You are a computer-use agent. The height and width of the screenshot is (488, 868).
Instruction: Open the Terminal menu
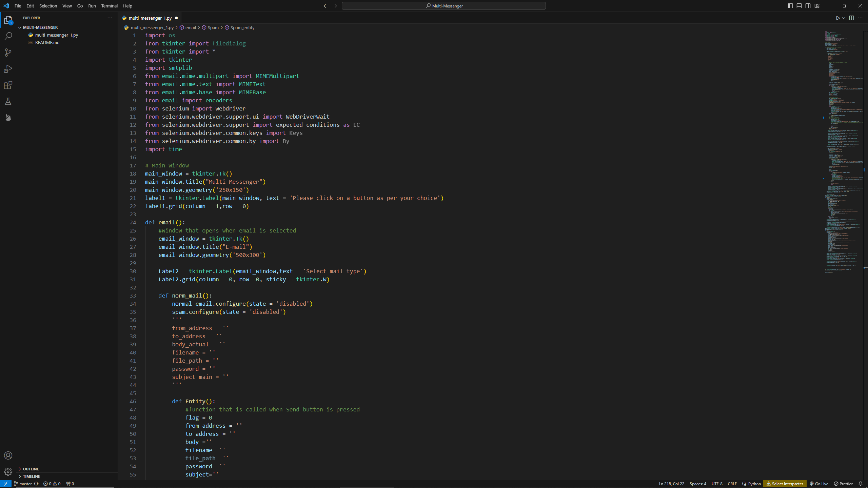pos(109,6)
